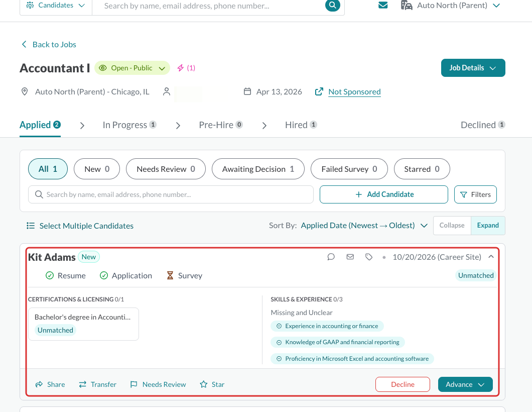Image resolution: width=532 pixels, height=412 pixels.
Task: Switch to the Declined tab
Action: 483,125
